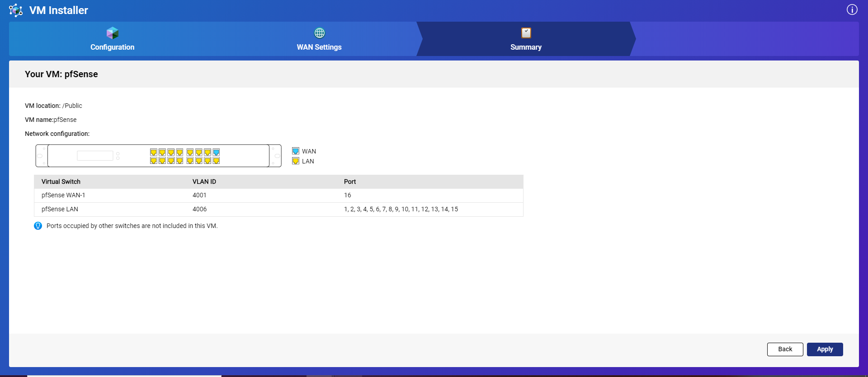Select the pfSense LAN table row
The height and width of the screenshot is (377, 868).
pos(278,209)
